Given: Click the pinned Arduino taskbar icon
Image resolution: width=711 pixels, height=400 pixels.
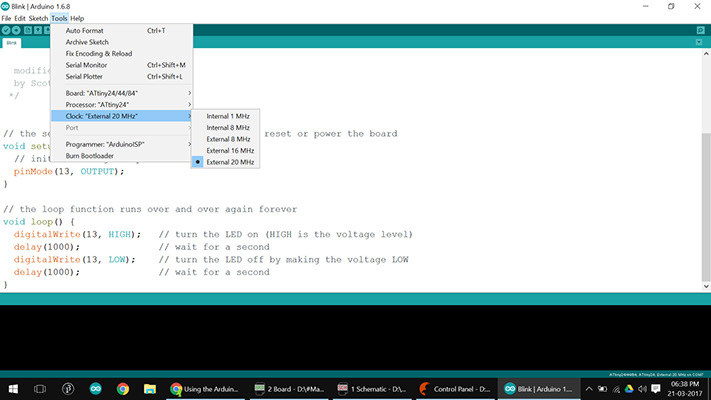Looking at the screenshot, I should [96, 389].
